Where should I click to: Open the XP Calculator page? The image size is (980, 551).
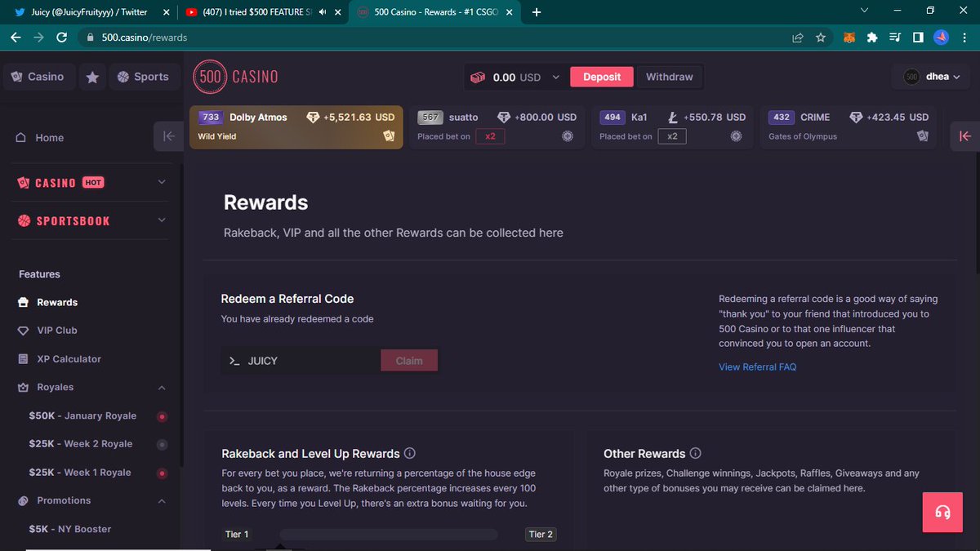tap(69, 359)
